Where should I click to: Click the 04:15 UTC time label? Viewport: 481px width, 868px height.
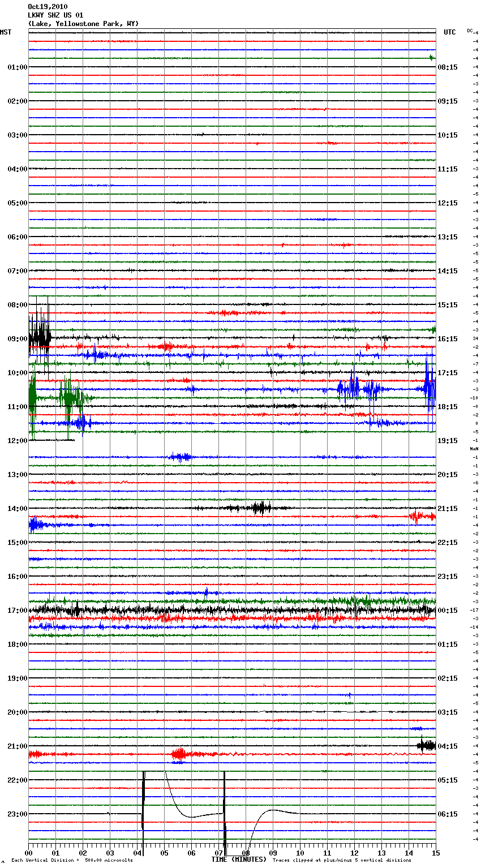click(448, 746)
